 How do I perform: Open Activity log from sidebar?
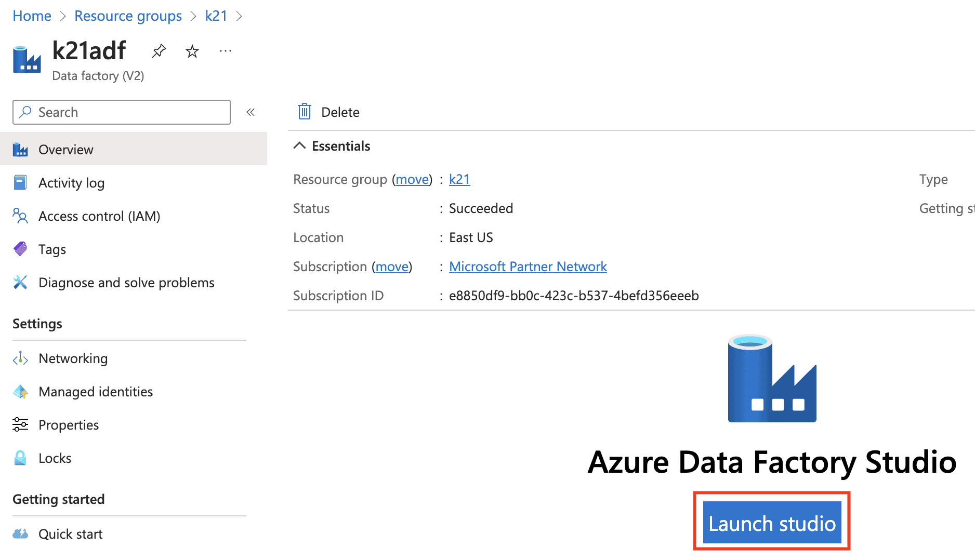[71, 183]
